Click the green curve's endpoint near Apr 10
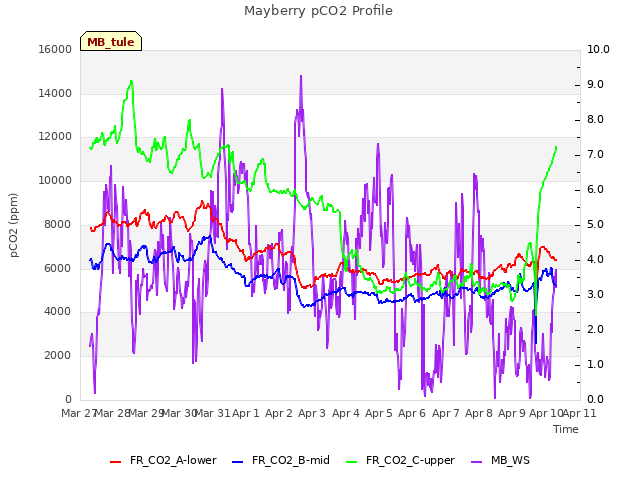The height and width of the screenshot is (480, 640). click(556, 147)
